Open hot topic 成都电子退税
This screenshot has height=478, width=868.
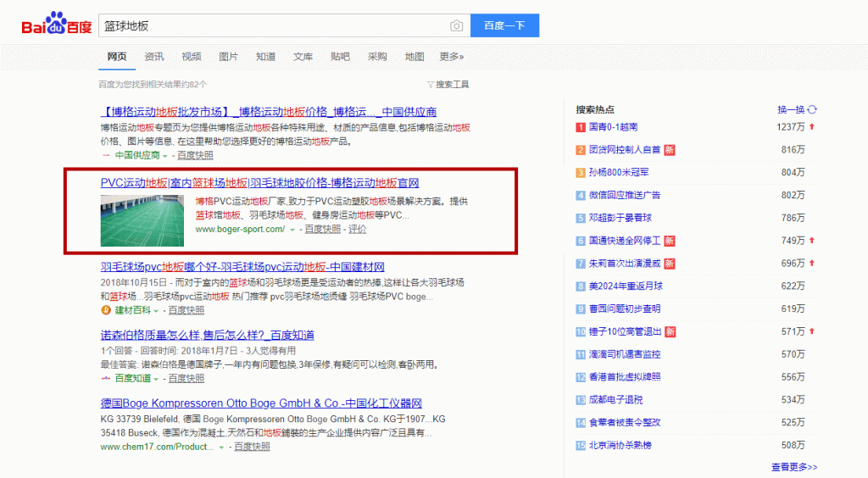pos(615,400)
